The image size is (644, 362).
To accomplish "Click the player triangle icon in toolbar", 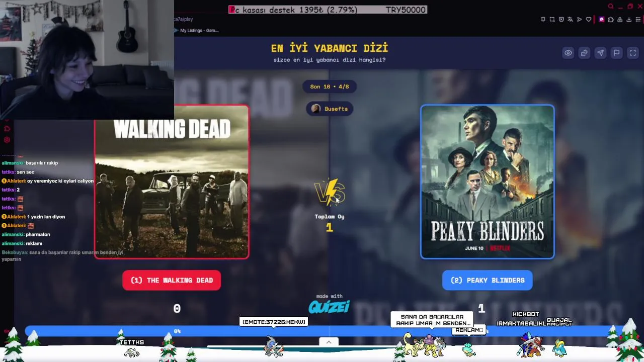I will pyautogui.click(x=579, y=20).
